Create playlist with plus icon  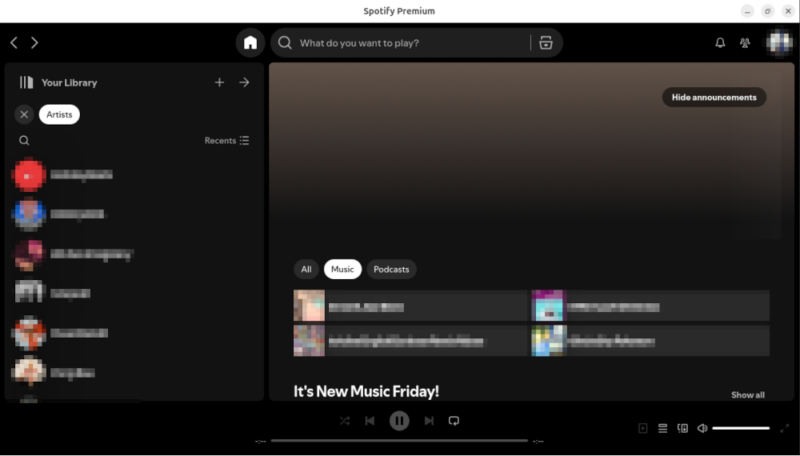219,82
